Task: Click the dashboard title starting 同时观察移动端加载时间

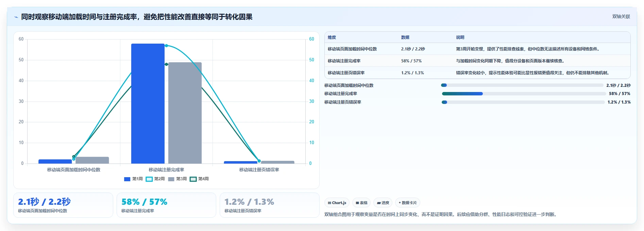Action: click(137, 17)
